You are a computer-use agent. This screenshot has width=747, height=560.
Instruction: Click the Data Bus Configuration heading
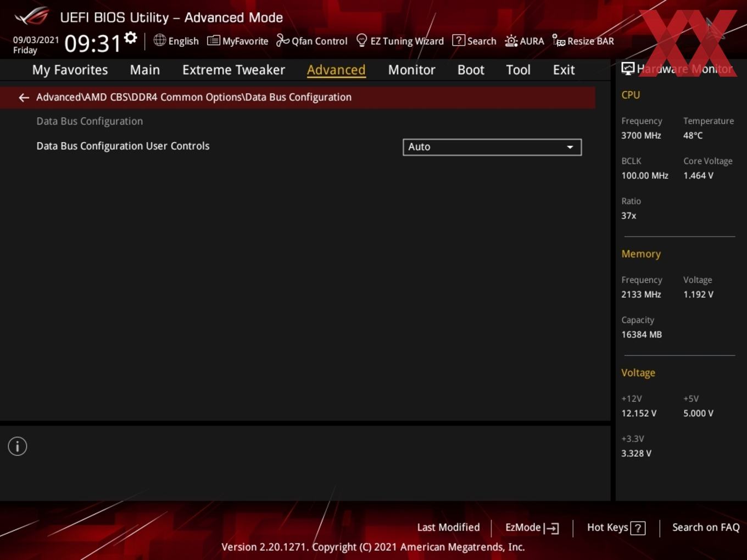90,121
